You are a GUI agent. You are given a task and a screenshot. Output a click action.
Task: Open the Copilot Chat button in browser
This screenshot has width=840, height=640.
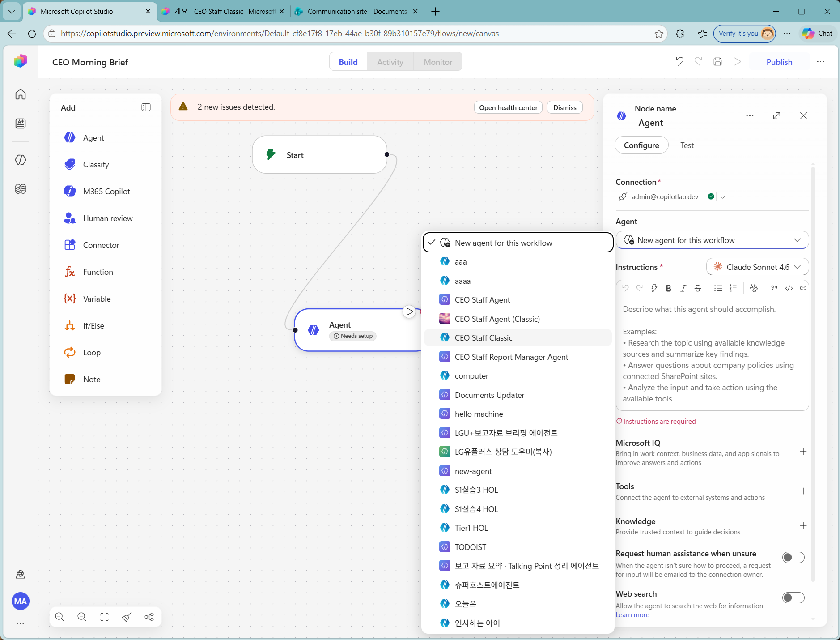tap(818, 34)
